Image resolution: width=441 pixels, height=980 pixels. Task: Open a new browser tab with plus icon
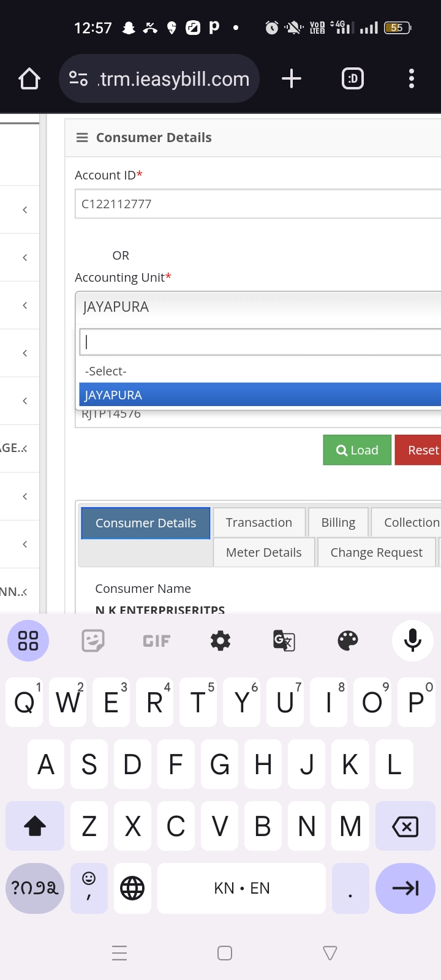click(x=292, y=78)
